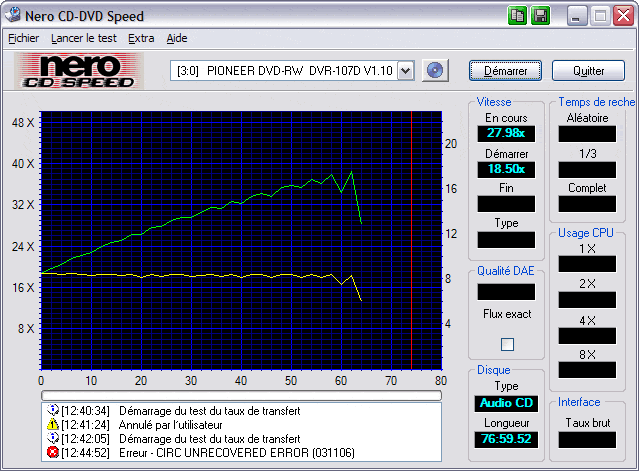This screenshot has width=639, height=471.
Task: Open the PIONEER DVD-RW drive dropdown
Action: 405,71
